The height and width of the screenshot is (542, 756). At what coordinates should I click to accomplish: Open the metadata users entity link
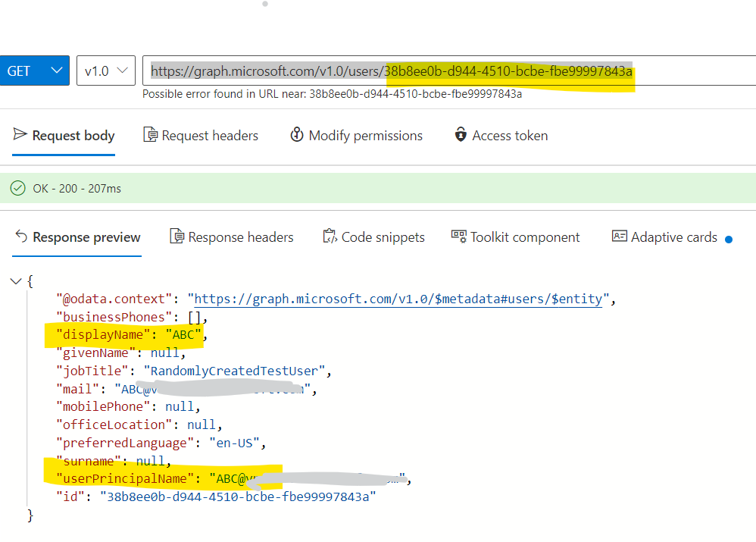click(x=398, y=298)
